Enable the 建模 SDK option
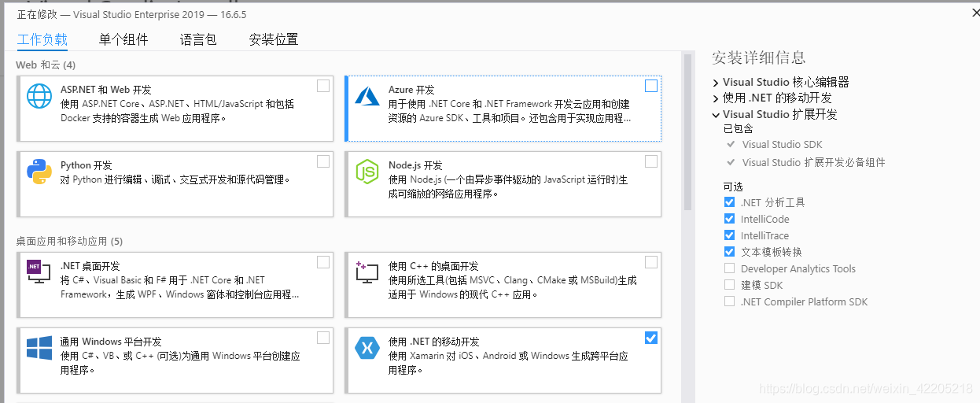 pos(729,285)
